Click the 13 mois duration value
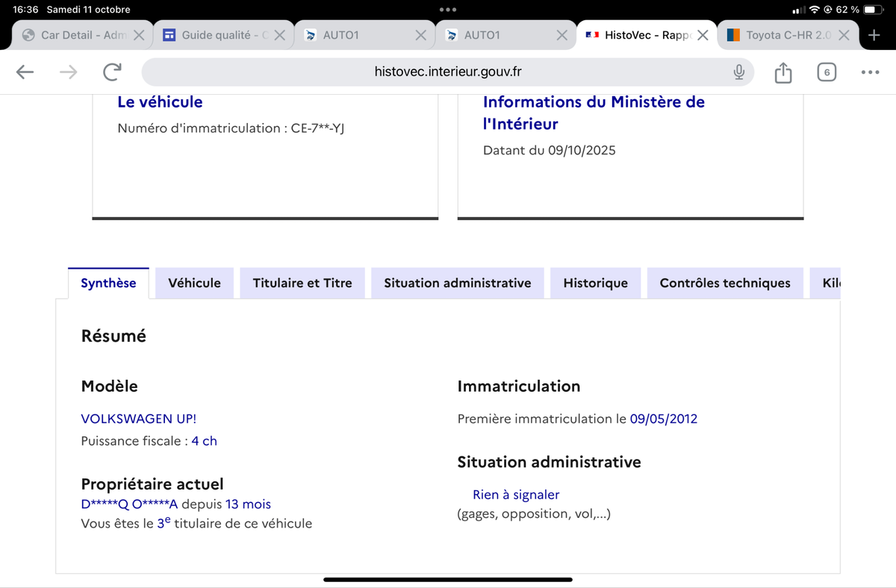Screen dimensions: 896x588 point(248,504)
